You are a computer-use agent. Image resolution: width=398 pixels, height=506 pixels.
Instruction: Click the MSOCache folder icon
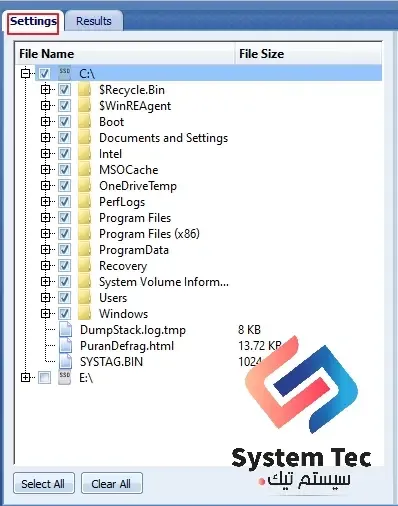[x=85, y=170]
